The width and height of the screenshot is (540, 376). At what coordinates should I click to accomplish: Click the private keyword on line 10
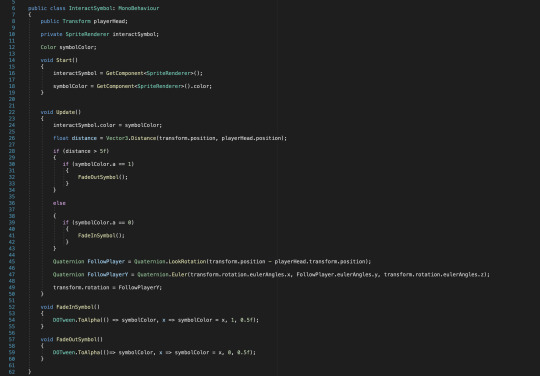pyautogui.click(x=51, y=34)
